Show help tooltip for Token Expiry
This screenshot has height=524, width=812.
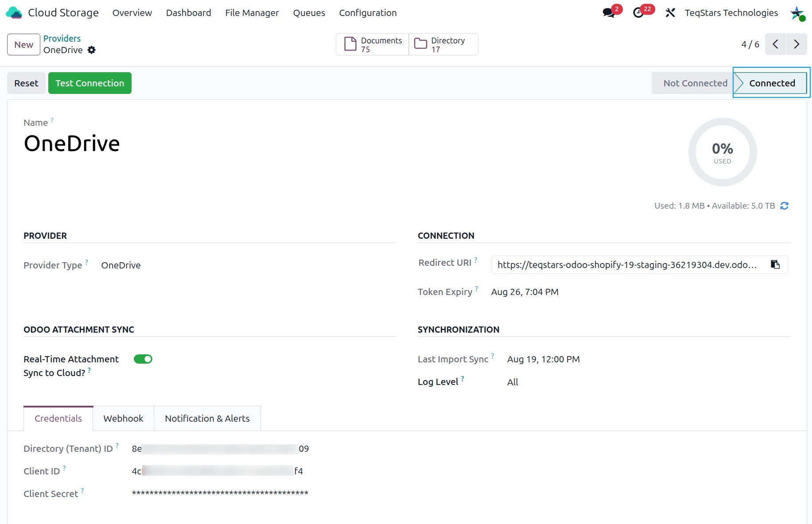tap(477, 289)
